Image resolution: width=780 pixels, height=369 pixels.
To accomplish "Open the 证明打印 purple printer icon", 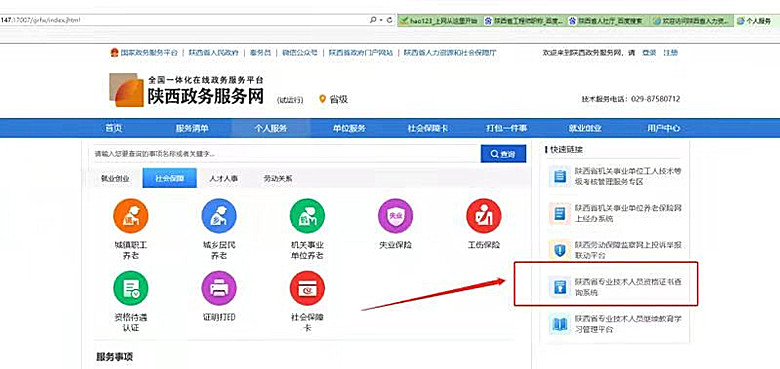I will tap(219, 288).
